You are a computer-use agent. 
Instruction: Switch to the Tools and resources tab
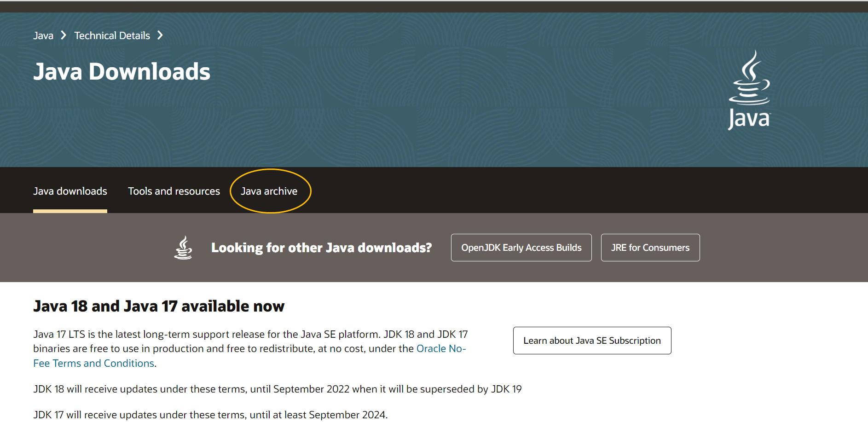coord(174,191)
